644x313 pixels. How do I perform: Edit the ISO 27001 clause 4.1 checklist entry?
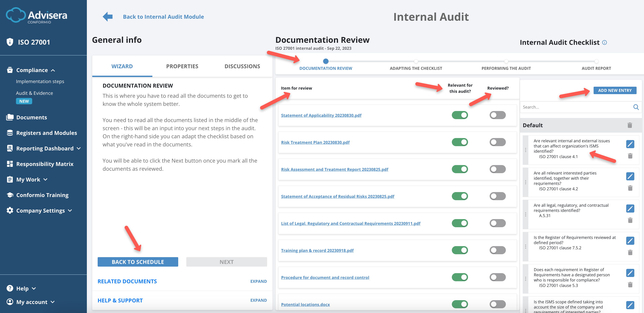(x=630, y=144)
